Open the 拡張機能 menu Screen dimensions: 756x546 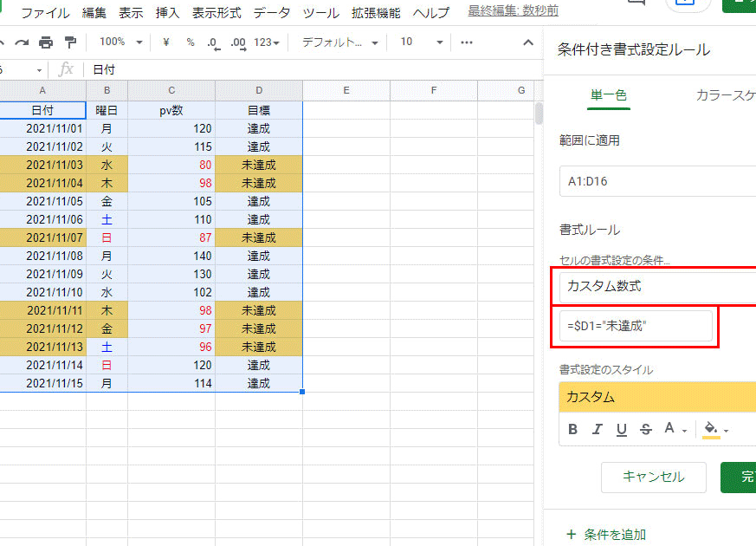click(376, 13)
